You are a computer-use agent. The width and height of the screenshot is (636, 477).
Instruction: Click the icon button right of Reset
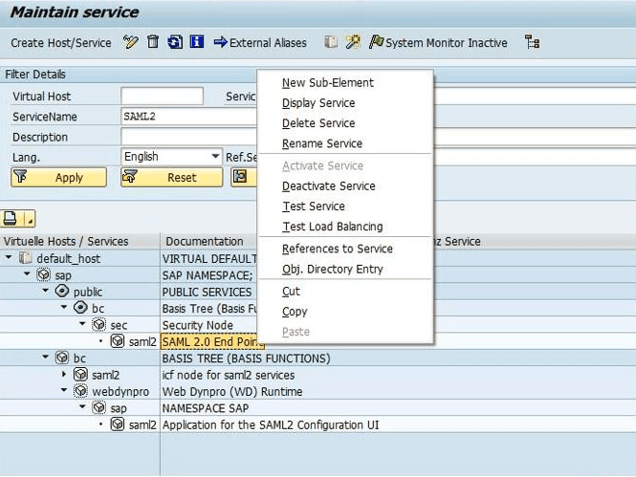tap(243, 177)
